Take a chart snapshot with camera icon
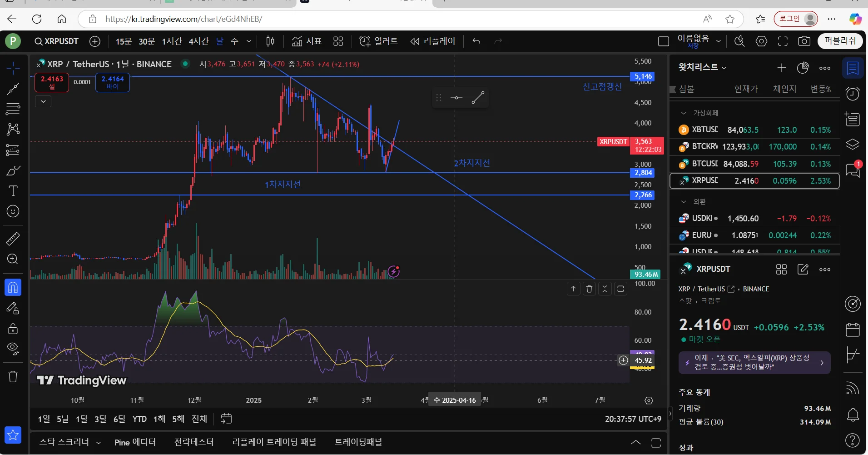The image size is (868, 455). 804,41
